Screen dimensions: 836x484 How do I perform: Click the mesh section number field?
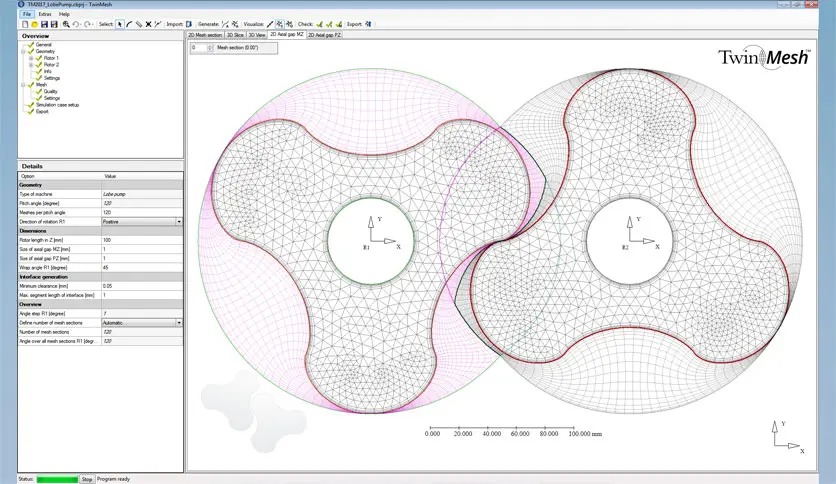point(198,48)
